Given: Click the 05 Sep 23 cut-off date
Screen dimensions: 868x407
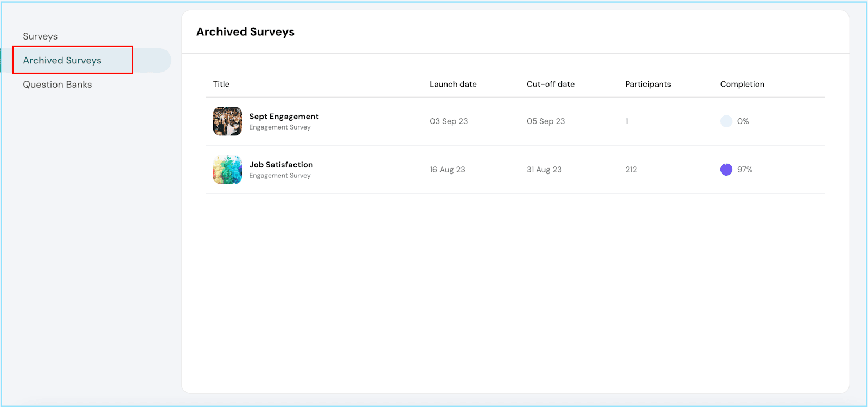Looking at the screenshot, I should [546, 121].
